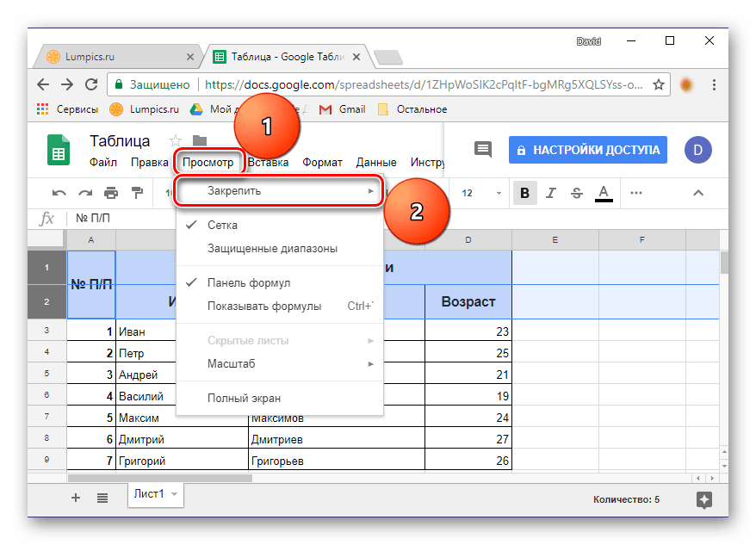This screenshot has height=545, width=756.
Task: Choose Полный экран from the menu
Action: [x=244, y=398]
